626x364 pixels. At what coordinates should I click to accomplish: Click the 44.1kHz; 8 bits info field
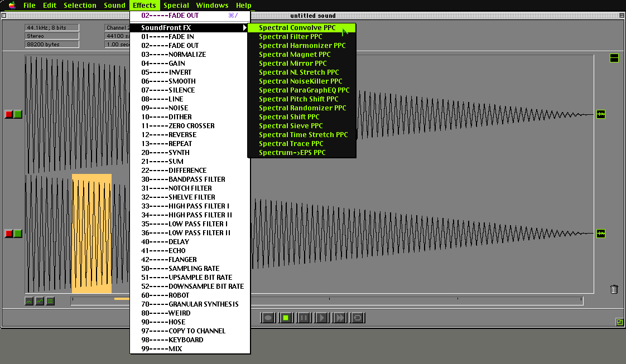click(52, 27)
